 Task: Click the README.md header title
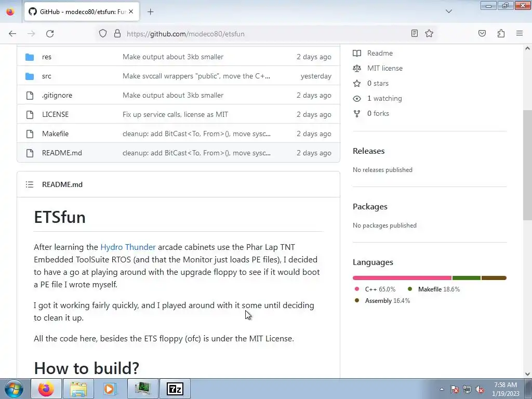point(62,184)
